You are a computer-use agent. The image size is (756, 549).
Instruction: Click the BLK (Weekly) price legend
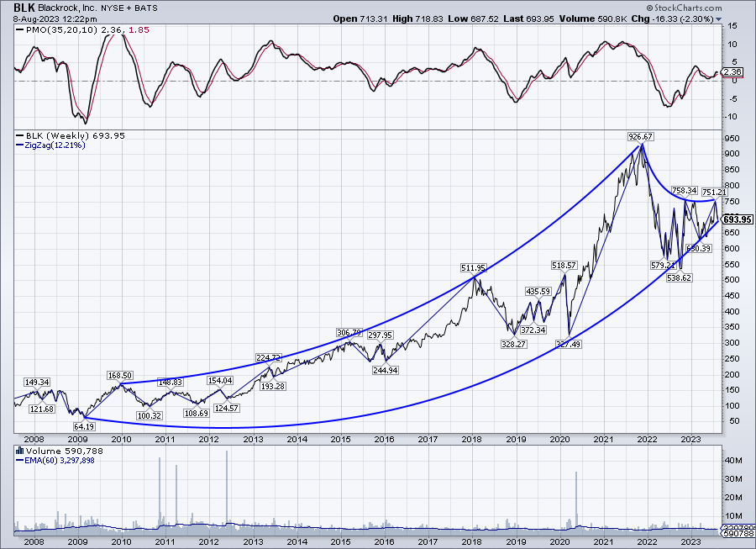click(x=54, y=135)
